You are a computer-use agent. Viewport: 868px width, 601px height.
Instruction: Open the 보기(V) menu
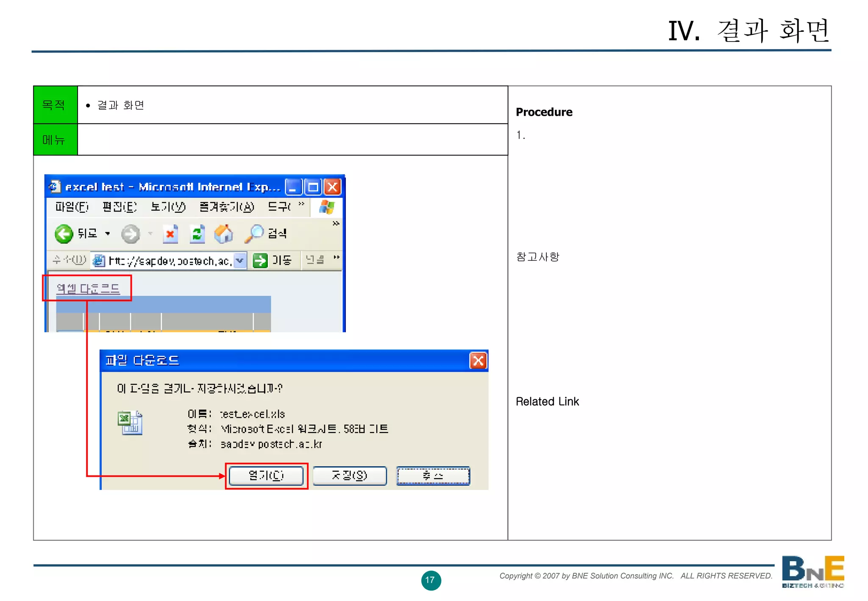pos(168,207)
